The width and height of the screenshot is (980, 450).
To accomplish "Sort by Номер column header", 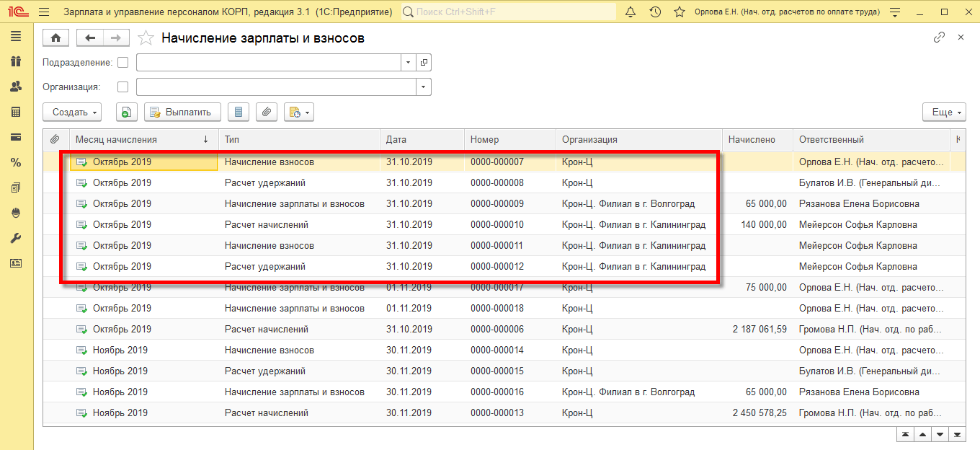I will (510, 140).
